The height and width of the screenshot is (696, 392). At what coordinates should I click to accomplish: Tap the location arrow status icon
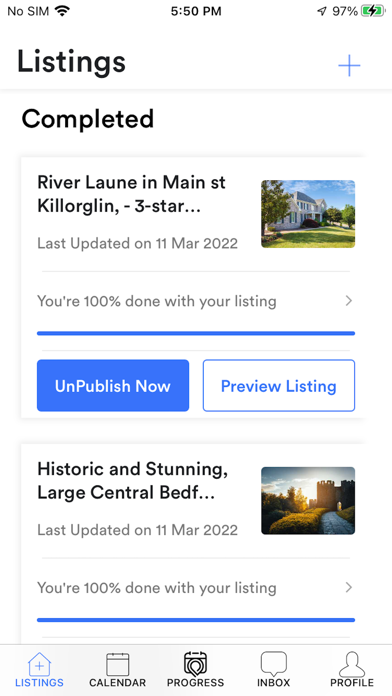[322, 12]
